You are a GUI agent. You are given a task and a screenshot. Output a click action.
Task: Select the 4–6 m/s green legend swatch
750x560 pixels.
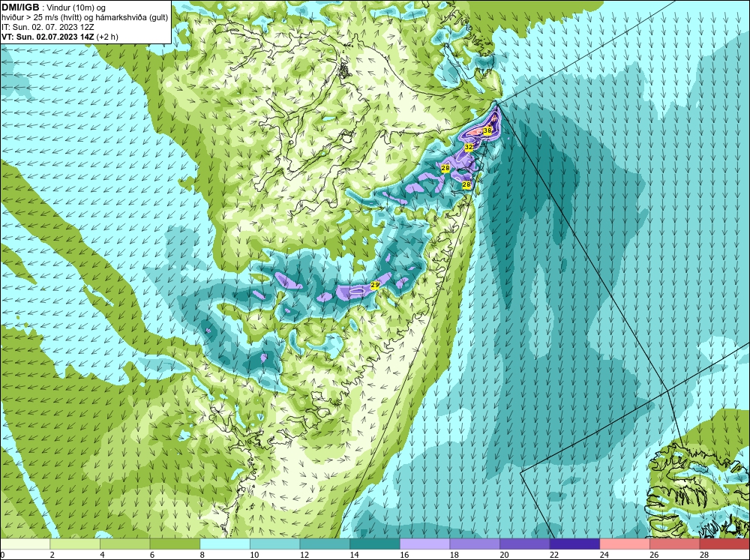point(124,544)
